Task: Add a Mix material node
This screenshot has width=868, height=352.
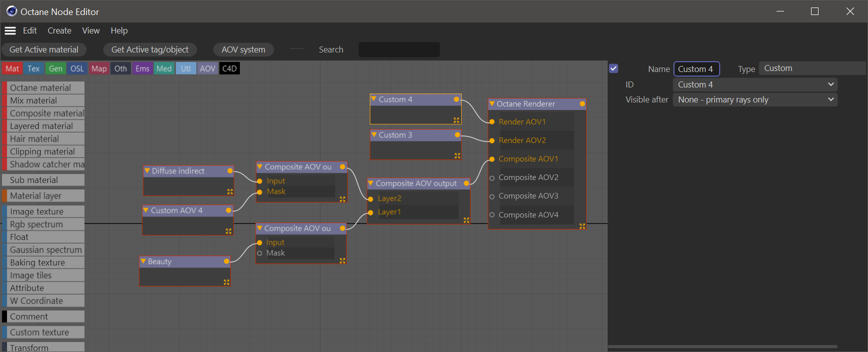Action: 43,100
